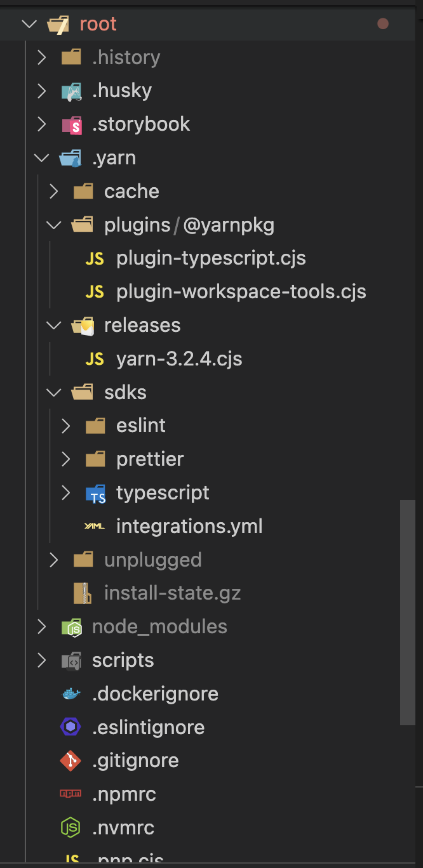
Task: Select the npm icon beside .npmrc
Action: tap(71, 794)
